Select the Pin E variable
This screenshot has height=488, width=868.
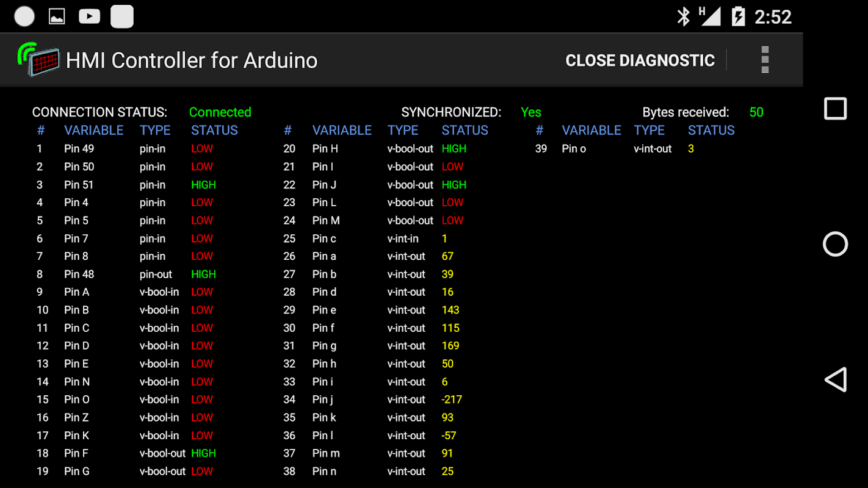76,364
